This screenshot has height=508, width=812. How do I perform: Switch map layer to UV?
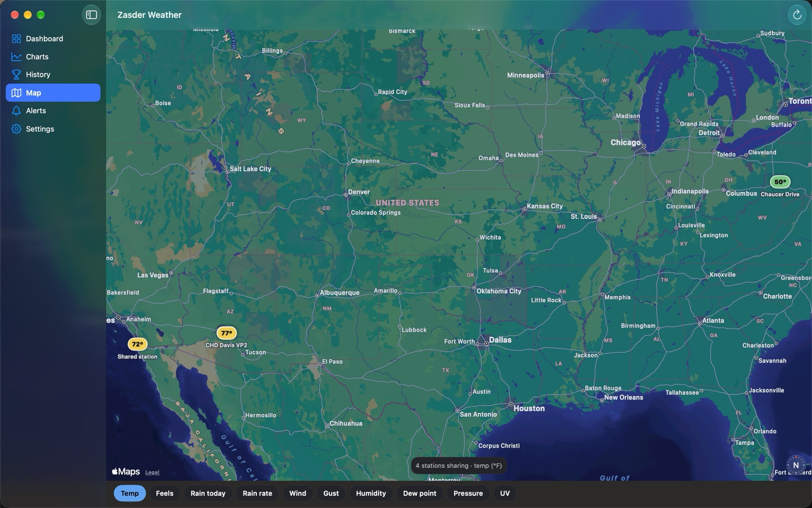coord(504,493)
